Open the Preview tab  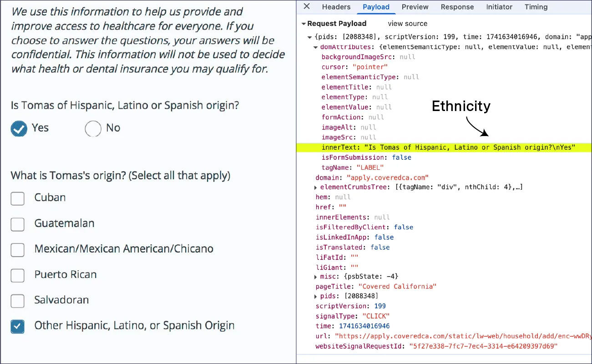[415, 7]
